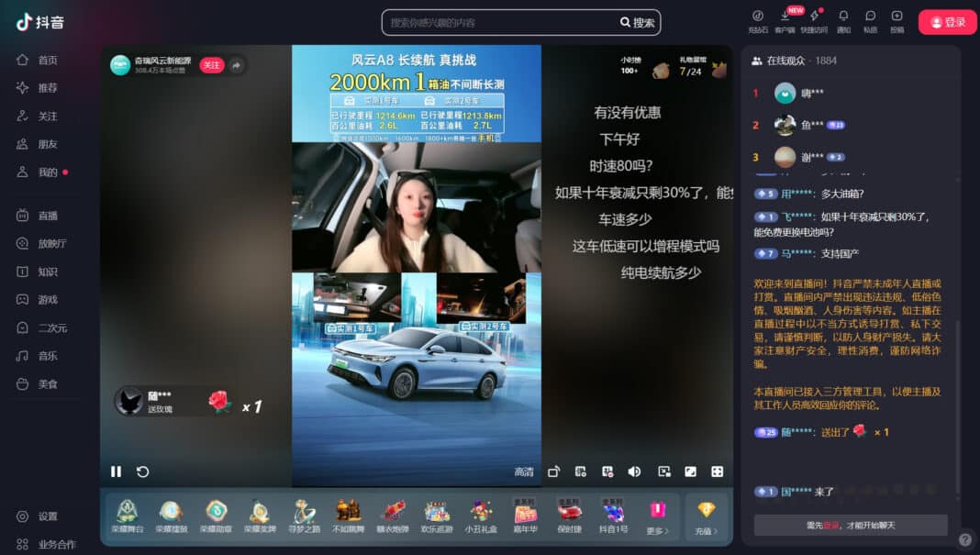980x555 pixels.
Task: Send the 荣耀勋章 gift
Action: pyautogui.click(x=216, y=516)
